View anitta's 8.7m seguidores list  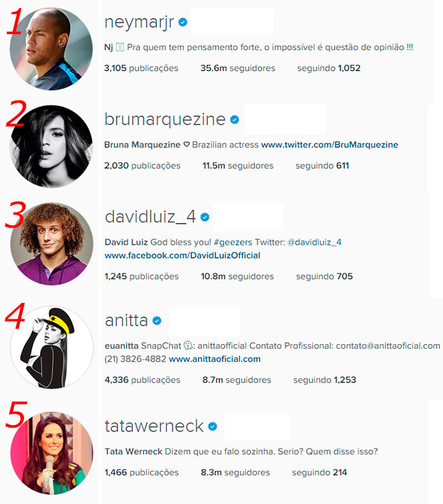pyautogui.click(x=237, y=380)
